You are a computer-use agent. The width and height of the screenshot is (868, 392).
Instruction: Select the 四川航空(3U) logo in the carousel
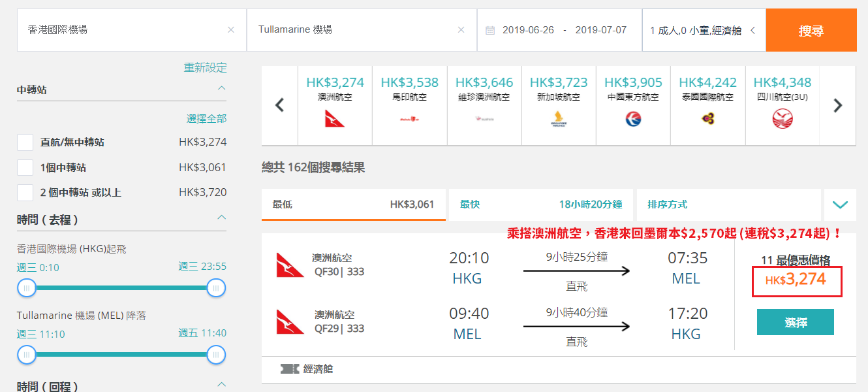[782, 119]
